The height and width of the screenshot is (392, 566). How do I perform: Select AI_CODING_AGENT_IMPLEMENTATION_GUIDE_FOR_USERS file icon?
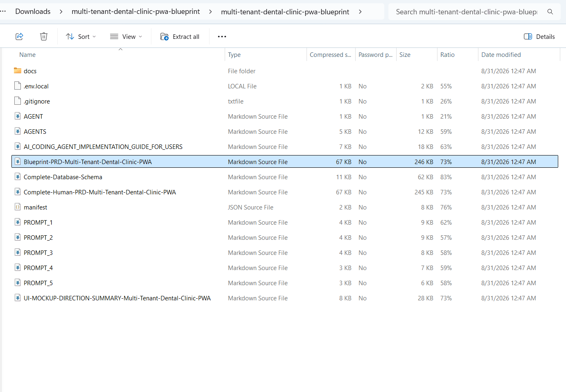[18, 146]
